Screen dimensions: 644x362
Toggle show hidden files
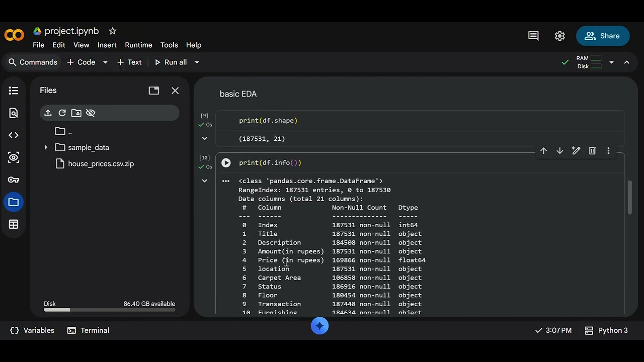pyautogui.click(x=91, y=113)
